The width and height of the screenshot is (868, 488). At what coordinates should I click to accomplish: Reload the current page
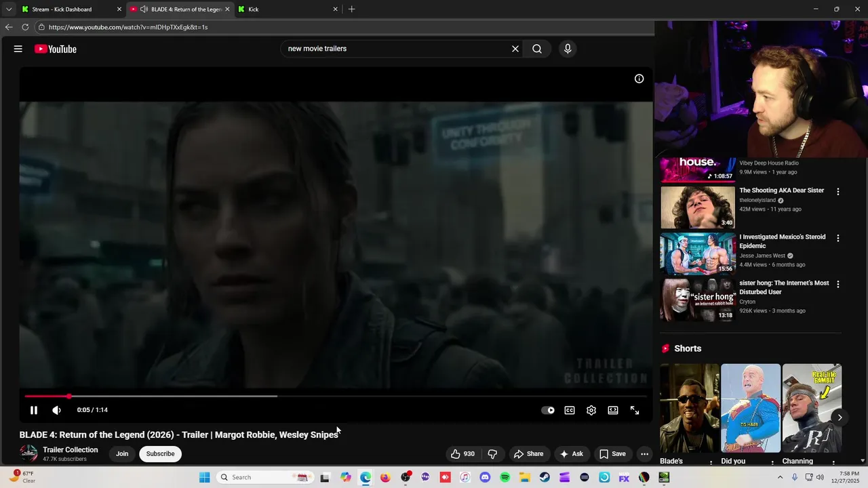tap(25, 27)
